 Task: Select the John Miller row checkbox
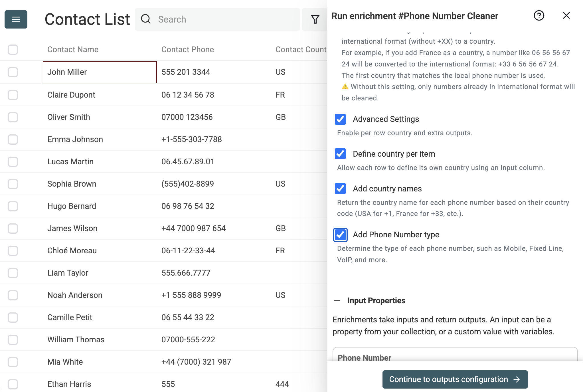(13, 72)
